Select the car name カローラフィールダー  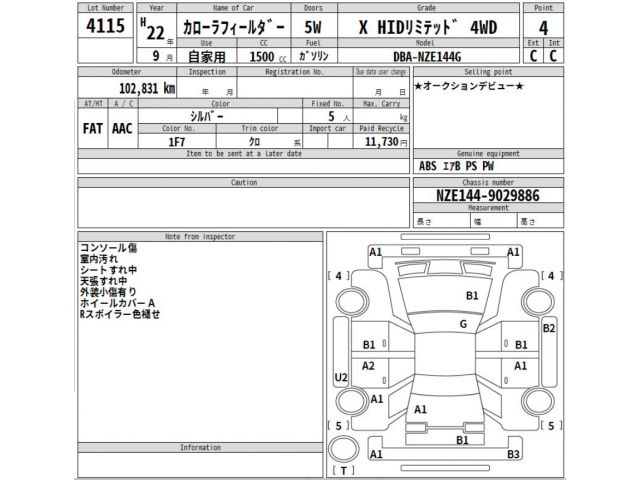click(x=233, y=28)
